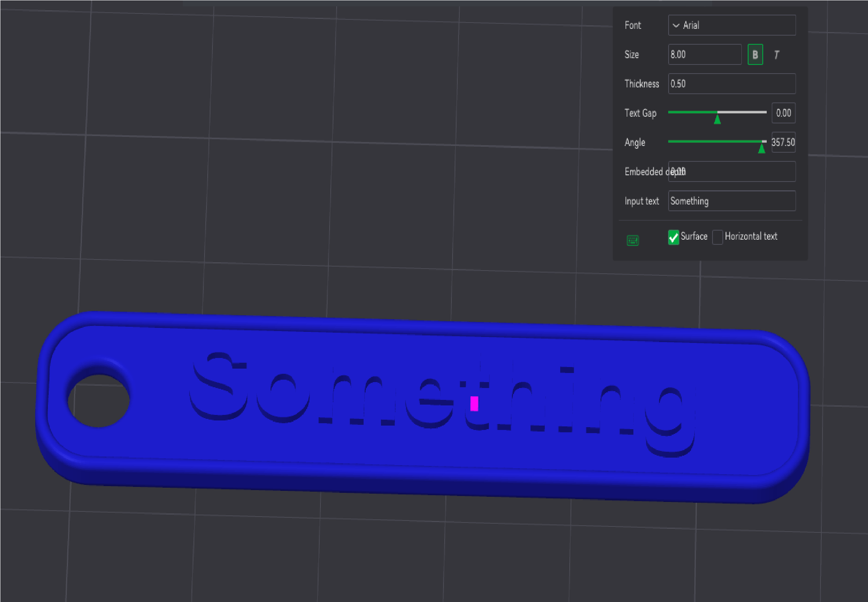The height and width of the screenshot is (602, 868).
Task: Click the magenta text cursor marker
Action: 474,404
